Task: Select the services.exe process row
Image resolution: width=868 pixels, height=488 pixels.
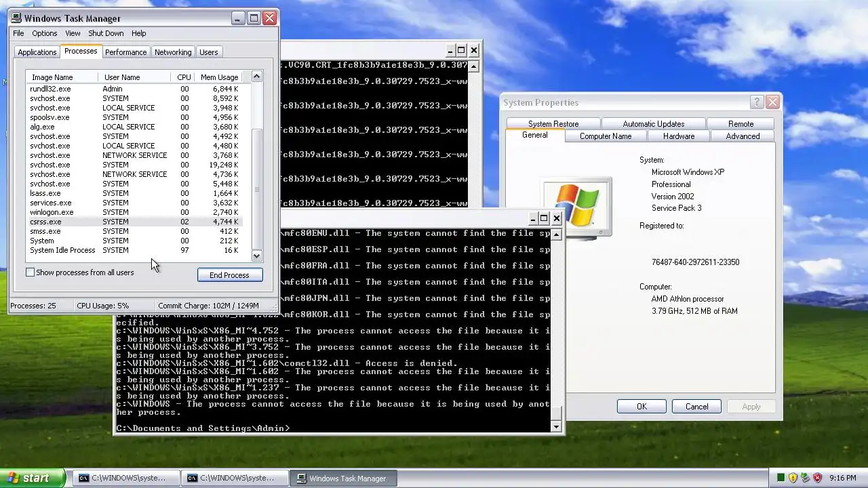Action: pos(134,203)
